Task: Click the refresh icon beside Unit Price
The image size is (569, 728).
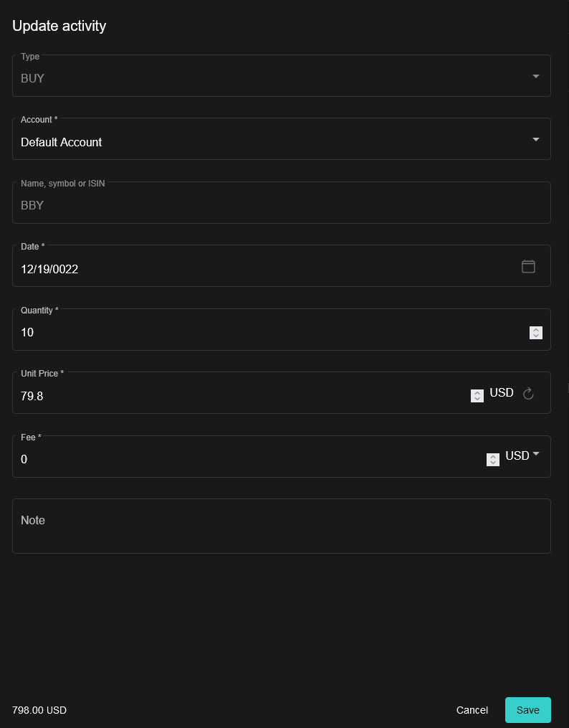Action: click(528, 393)
